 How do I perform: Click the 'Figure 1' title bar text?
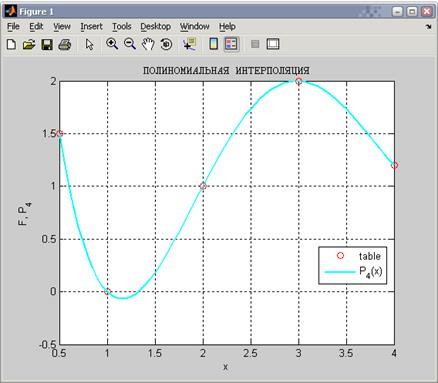pyautogui.click(x=36, y=12)
